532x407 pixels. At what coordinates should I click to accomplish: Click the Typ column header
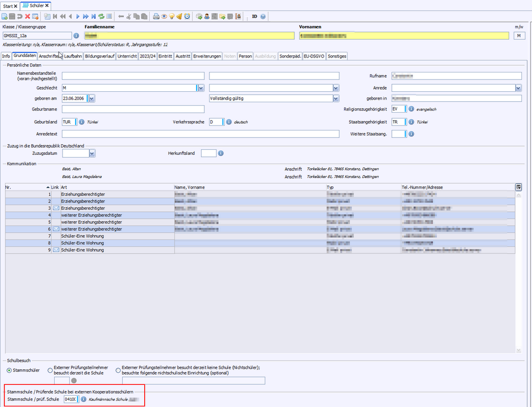click(364, 187)
